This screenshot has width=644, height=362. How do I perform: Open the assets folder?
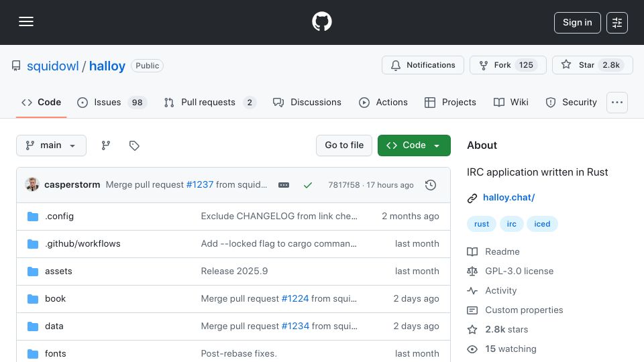58,271
